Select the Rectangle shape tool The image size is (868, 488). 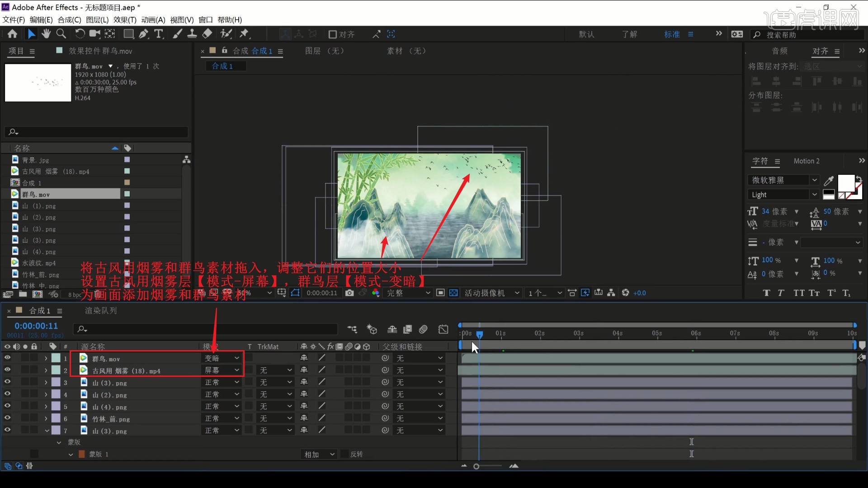pos(128,34)
